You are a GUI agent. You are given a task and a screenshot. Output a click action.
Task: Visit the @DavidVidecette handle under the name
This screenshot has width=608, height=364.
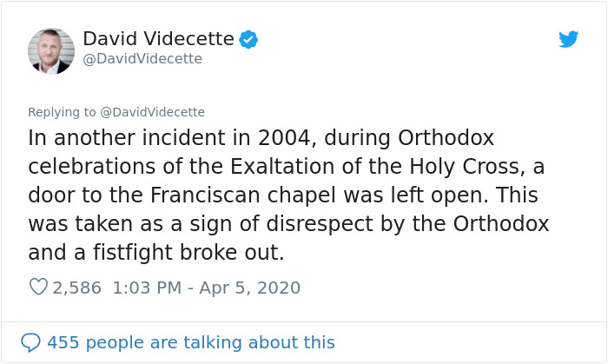[142, 59]
